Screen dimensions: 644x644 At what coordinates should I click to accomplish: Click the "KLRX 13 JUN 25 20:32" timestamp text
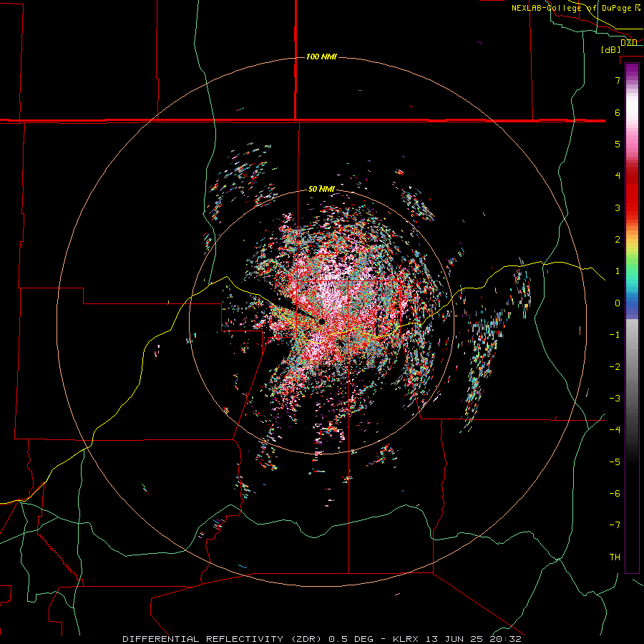(457, 639)
